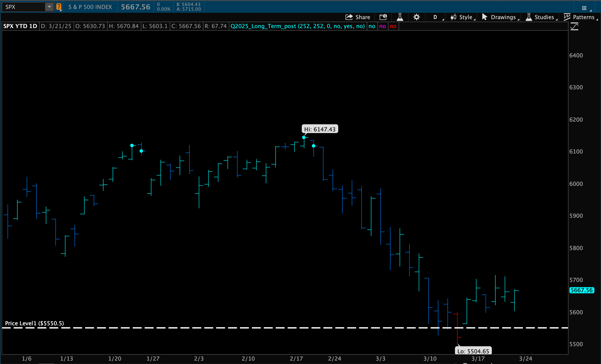The height and width of the screenshot is (364, 601).
Task: Click the SPX YTD 1D chart label
Action: click(20, 26)
